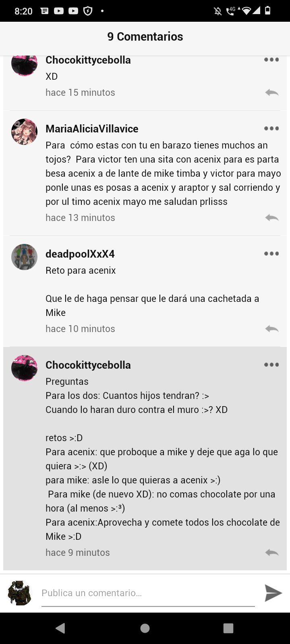The height and width of the screenshot is (644, 290).
Task: Tap the recent apps square button
Action: pos(228,628)
